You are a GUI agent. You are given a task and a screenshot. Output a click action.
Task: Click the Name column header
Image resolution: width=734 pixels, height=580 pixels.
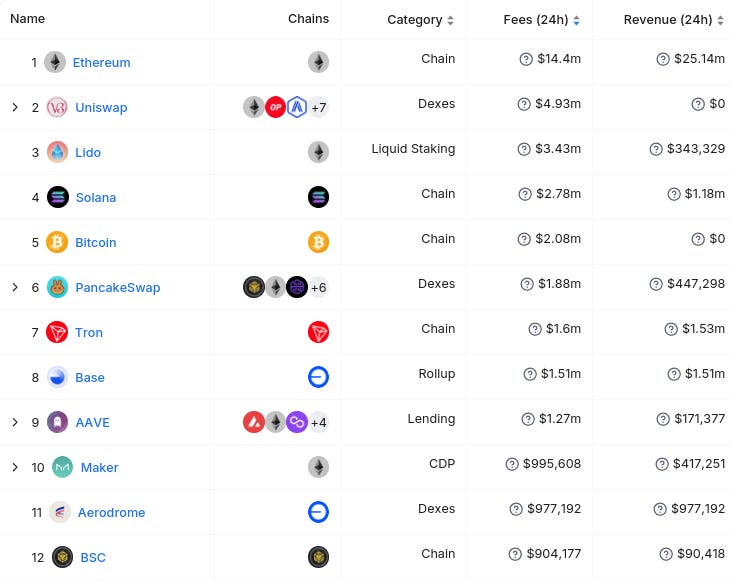coord(28,18)
